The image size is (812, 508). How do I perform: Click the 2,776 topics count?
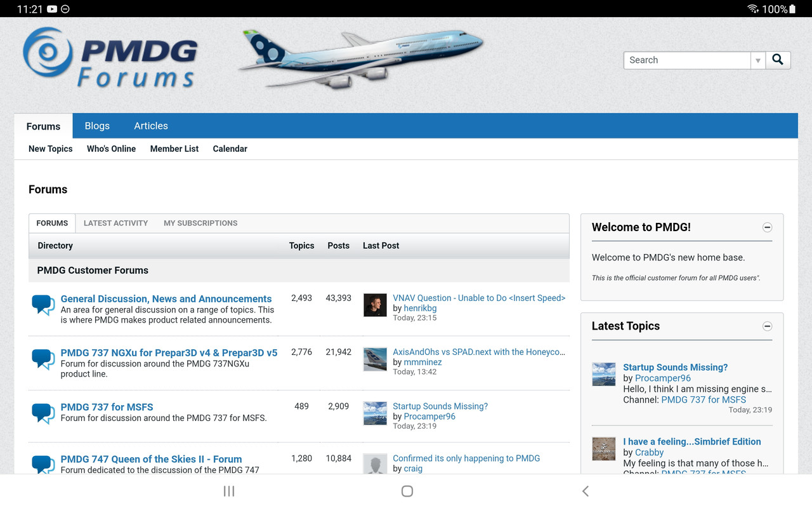pos(302,352)
